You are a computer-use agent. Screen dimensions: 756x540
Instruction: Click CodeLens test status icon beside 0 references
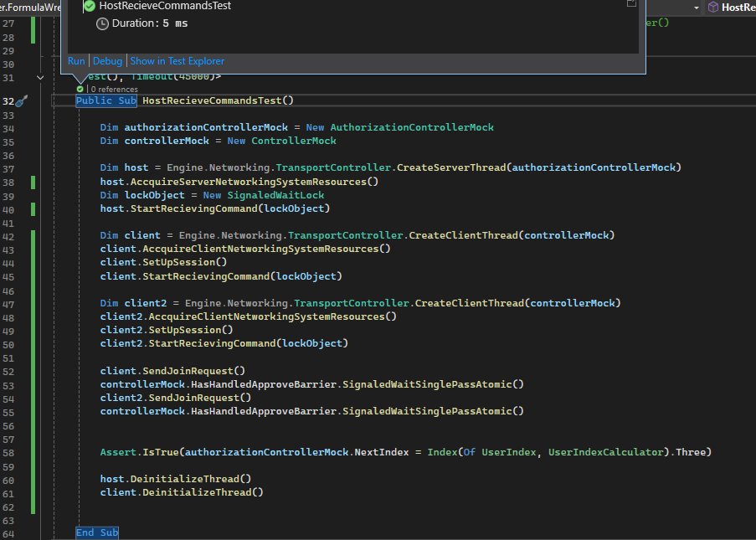80,89
